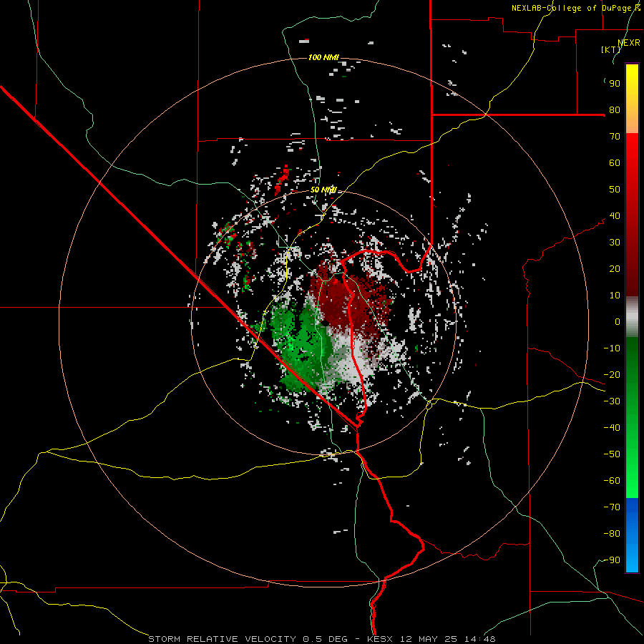This screenshot has height=644, width=644.
Task: Select the blue bottom segment of the velocity scale
Action: point(632,535)
